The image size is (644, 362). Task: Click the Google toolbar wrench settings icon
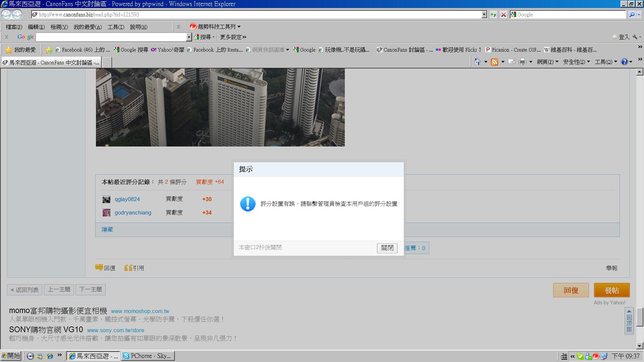[635, 37]
